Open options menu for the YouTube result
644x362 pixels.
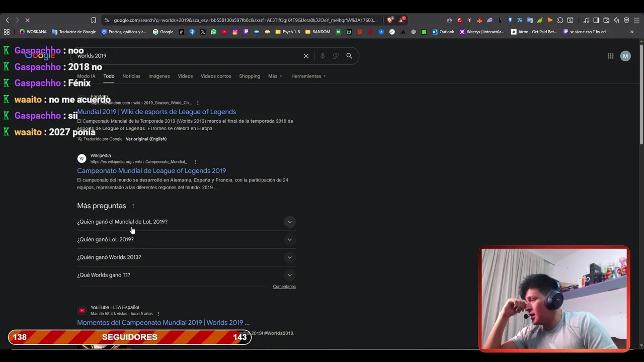click(x=158, y=314)
